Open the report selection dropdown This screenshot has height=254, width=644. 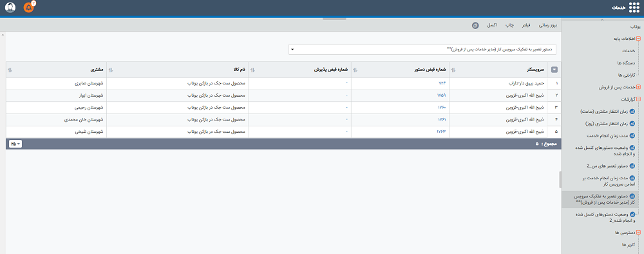tap(422, 50)
